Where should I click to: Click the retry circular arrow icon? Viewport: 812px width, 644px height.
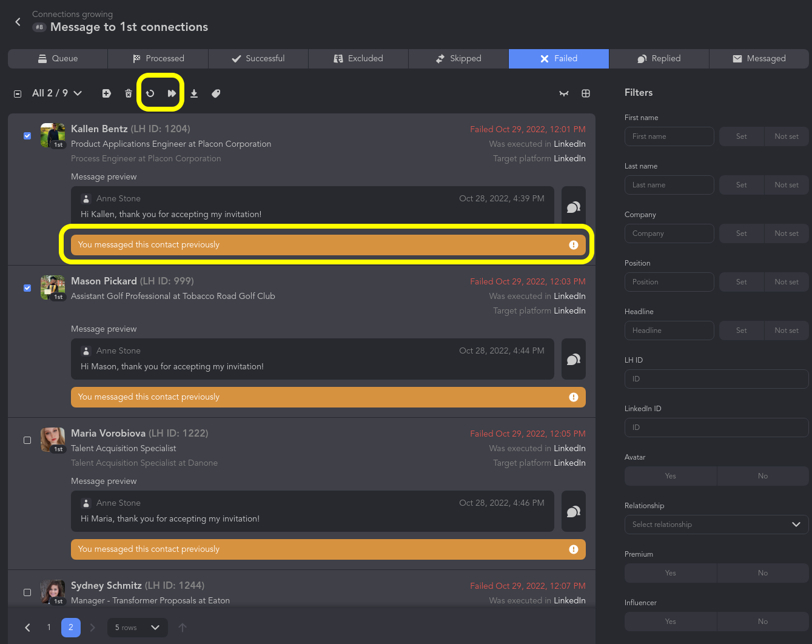tap(150, 93)
